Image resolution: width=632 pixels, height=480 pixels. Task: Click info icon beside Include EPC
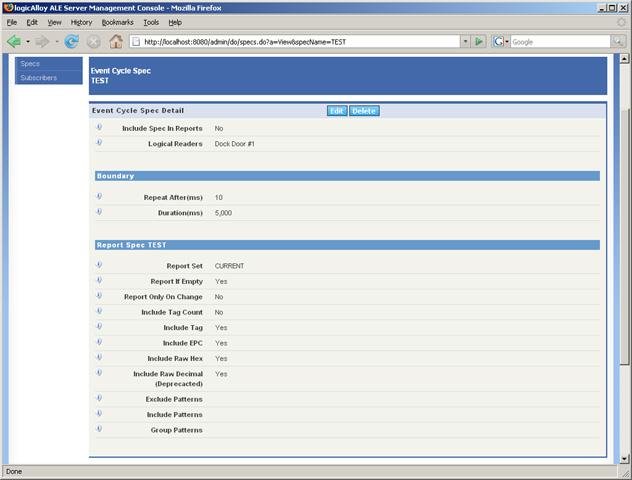[x=99, y=342]
